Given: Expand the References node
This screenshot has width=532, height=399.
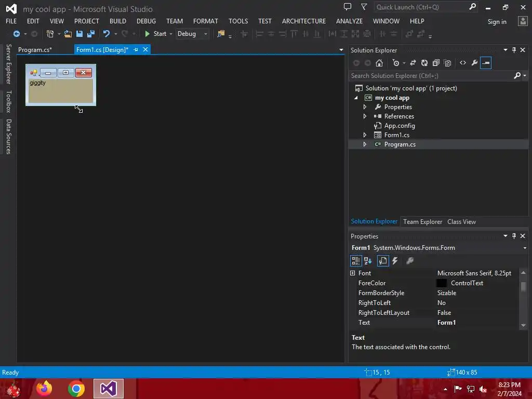Looking at the screenshot, I should click(x=365, y=116).
